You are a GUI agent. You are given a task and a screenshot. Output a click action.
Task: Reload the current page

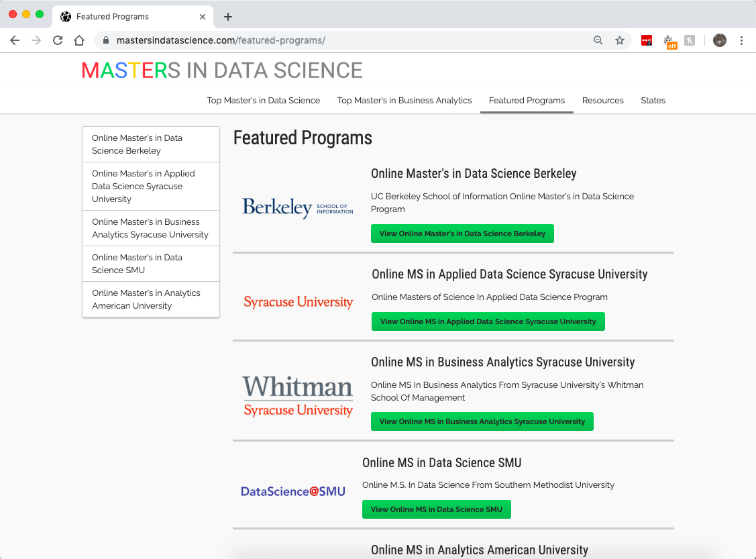58,40
